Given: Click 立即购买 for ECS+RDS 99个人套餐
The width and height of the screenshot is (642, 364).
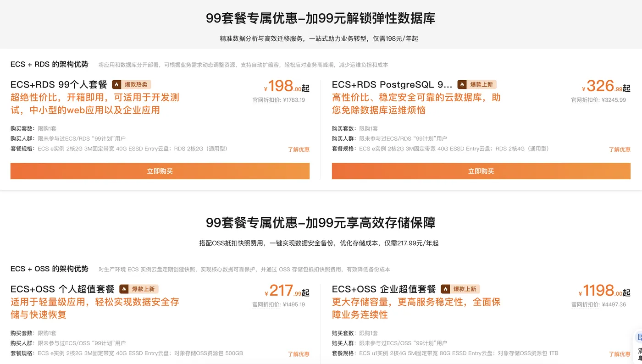Looking at the screenshot, I should [x=160, y=171].
